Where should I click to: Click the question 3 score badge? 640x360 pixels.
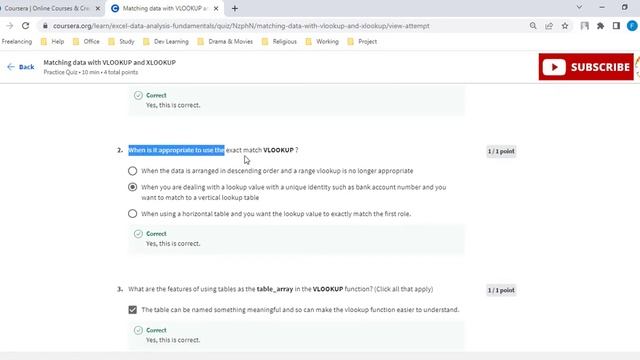501,290
